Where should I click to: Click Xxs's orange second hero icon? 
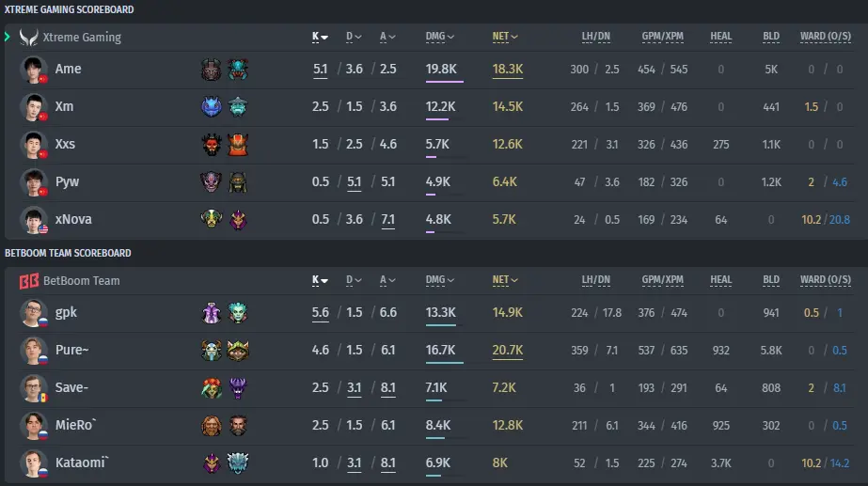click(238, 145)
